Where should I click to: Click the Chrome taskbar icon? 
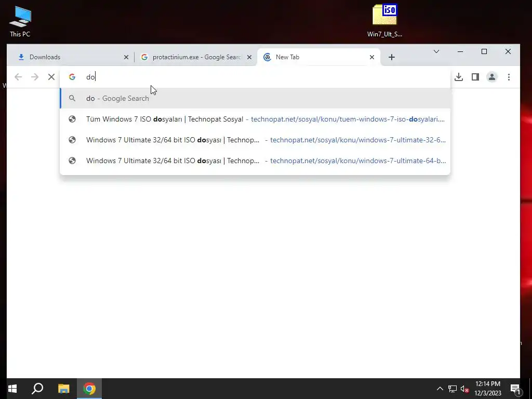tap(89, 389)
